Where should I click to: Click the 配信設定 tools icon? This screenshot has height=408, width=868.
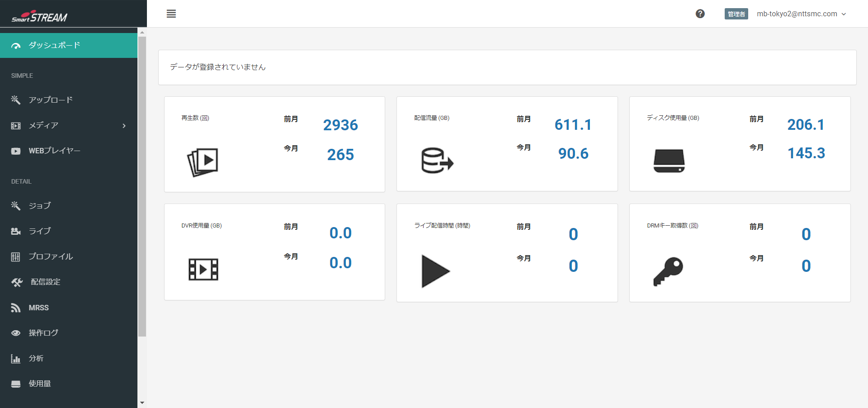point(17,282)
